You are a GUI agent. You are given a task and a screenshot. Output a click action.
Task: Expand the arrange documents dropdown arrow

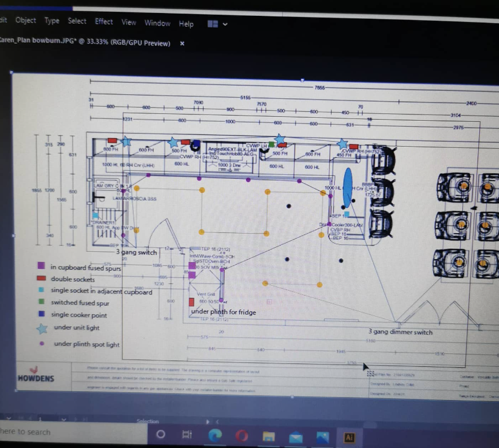226,25
